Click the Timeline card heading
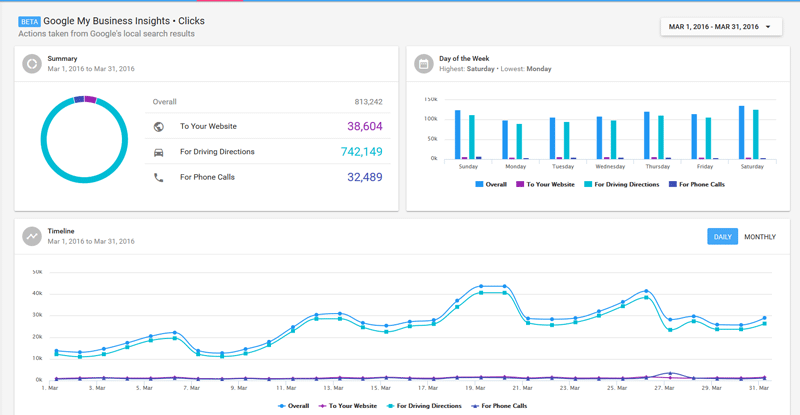 pyautogui.click(x=61, y=231)
